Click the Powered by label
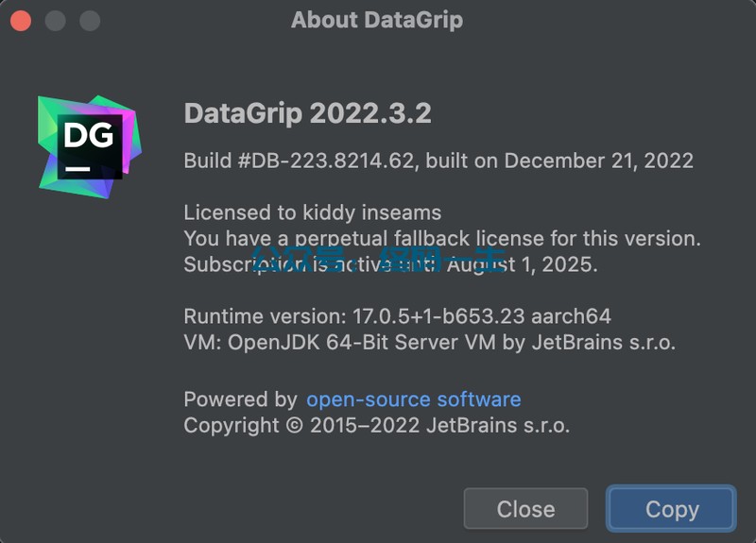Screen dimensions: 756x543 (x=240, y=399)
